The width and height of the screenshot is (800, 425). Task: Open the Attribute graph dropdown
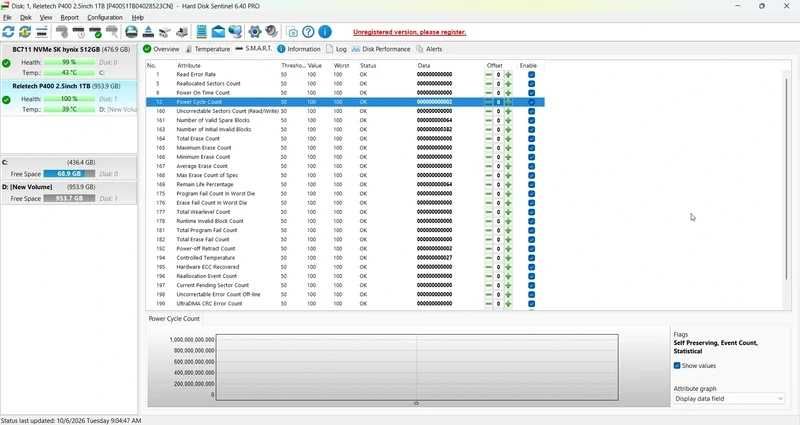729,398
